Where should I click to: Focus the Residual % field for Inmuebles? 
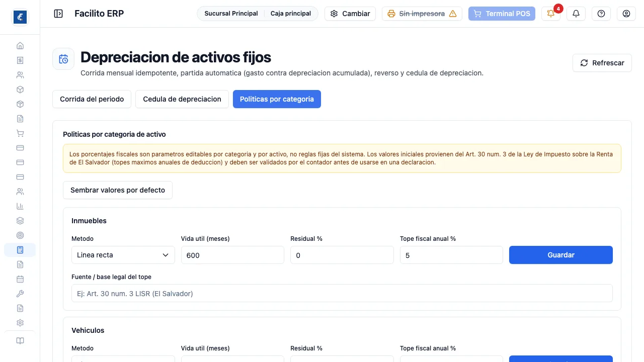click(342, 255)
